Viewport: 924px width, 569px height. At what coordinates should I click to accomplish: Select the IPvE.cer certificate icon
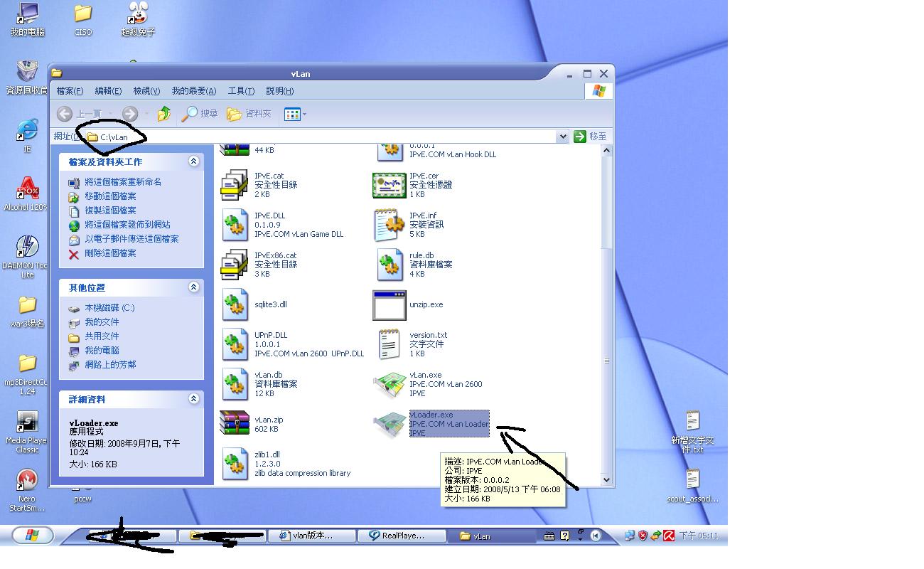[389, 186]
